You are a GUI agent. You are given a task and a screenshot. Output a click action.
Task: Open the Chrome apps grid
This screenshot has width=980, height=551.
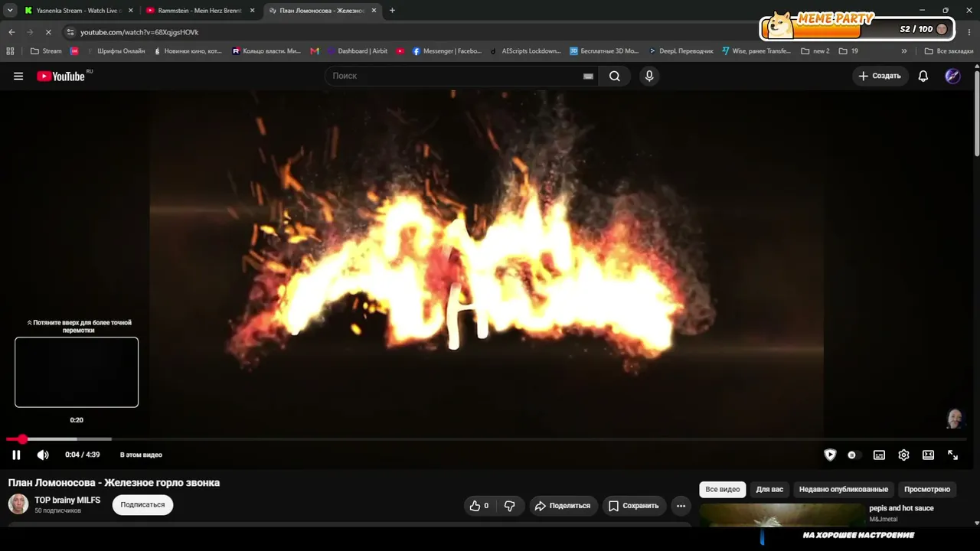tap(10, 51)
